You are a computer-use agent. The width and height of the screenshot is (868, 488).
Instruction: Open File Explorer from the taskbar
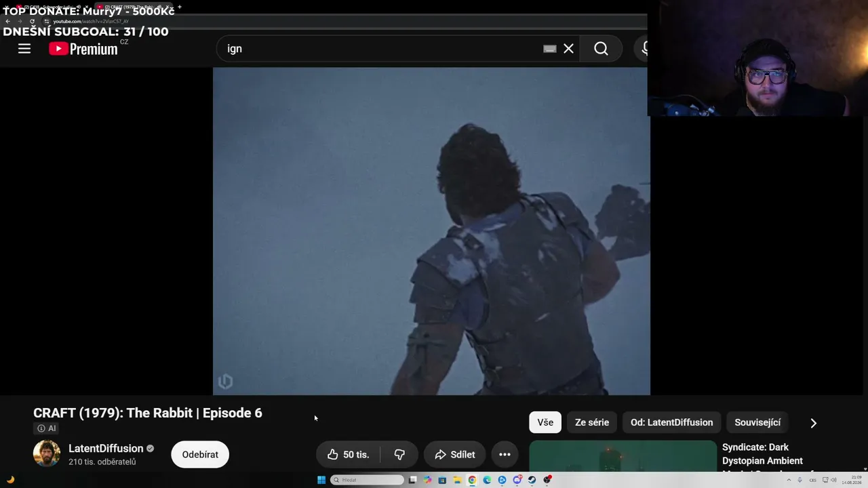pyautogui.click(x=457, y=480)
